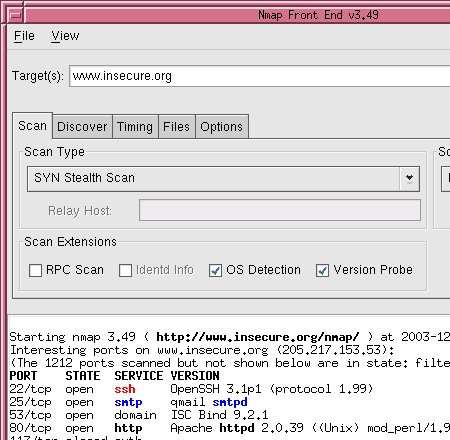This screenshot has height=440, width=450.
Task: Click the Relay Host input field
Action: (280, 210)
